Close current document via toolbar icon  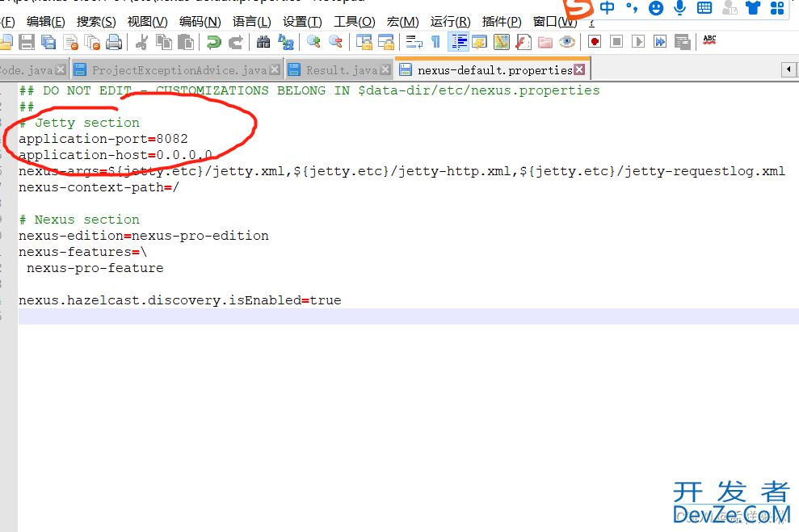(x=70, y=42)
